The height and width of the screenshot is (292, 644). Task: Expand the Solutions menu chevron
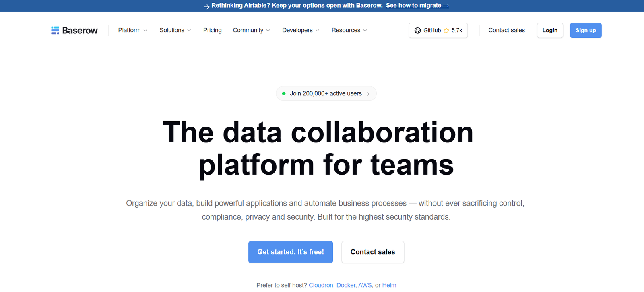(189, 31)
